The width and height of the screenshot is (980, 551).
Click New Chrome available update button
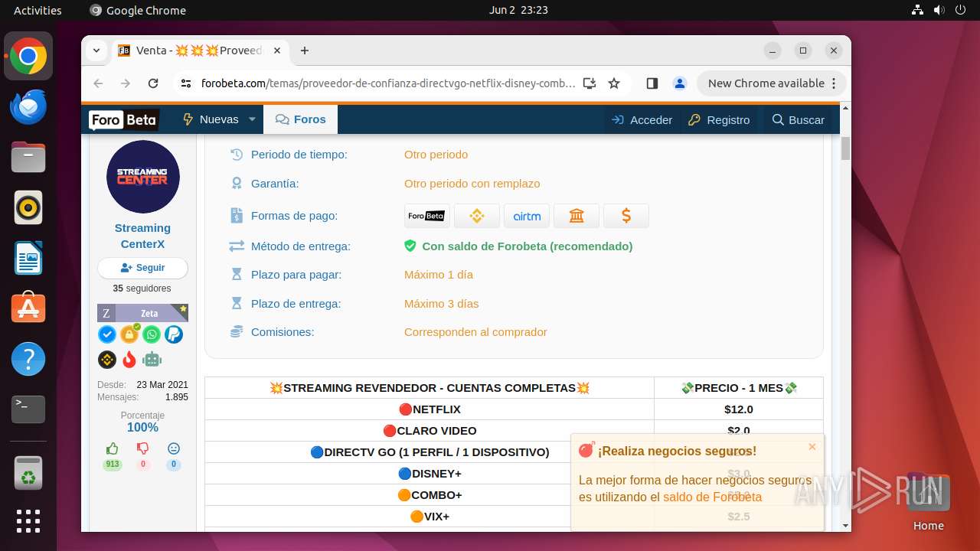(772, 83)
